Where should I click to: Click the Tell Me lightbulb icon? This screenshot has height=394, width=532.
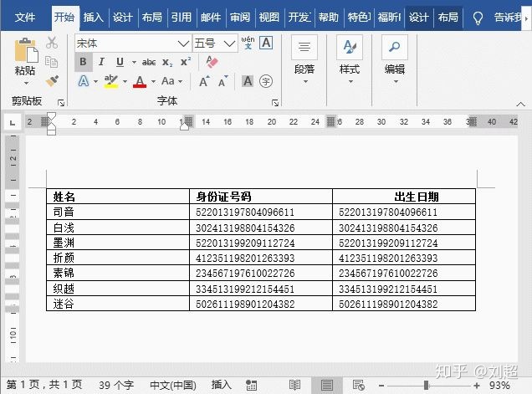[x=478, y=18]
